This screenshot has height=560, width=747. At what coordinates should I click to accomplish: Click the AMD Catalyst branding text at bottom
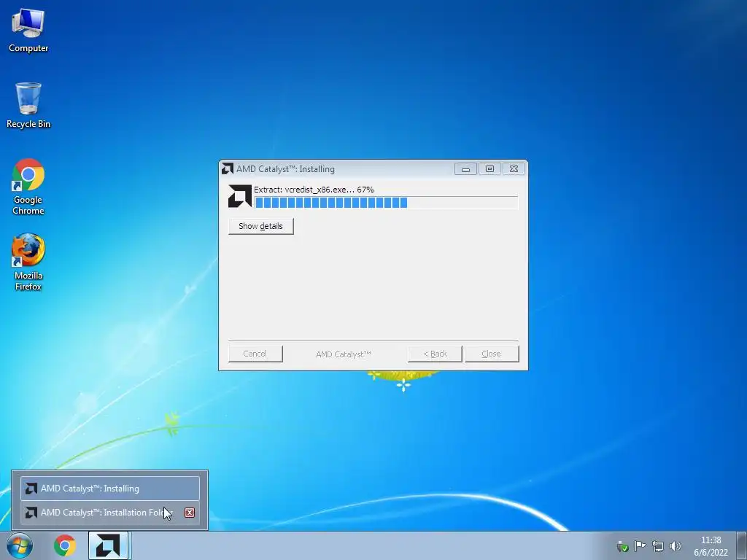coord(343,354)
